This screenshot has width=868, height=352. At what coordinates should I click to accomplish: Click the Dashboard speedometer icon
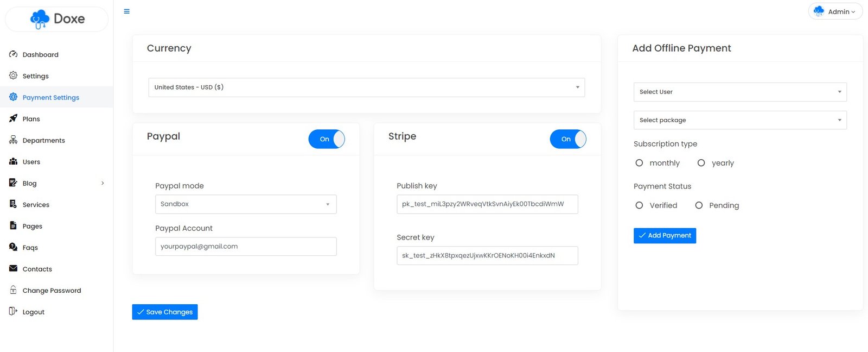(13, 54)
